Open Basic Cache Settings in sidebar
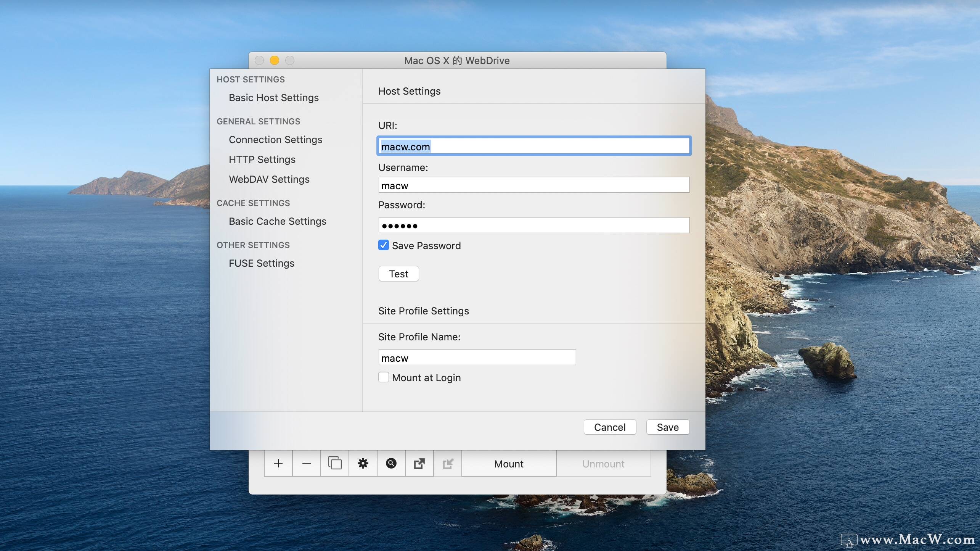980x551 pixels. click(278, 221)
